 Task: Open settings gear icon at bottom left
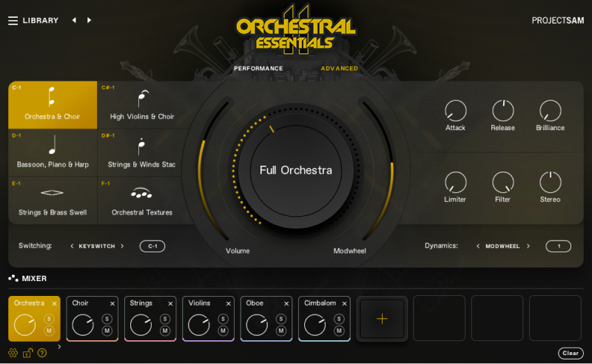point(13,353)
